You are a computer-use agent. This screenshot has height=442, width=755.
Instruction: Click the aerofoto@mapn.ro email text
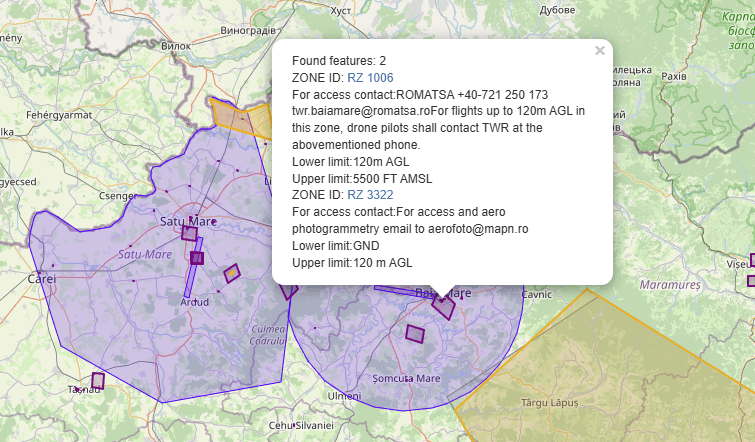[478, 229]
